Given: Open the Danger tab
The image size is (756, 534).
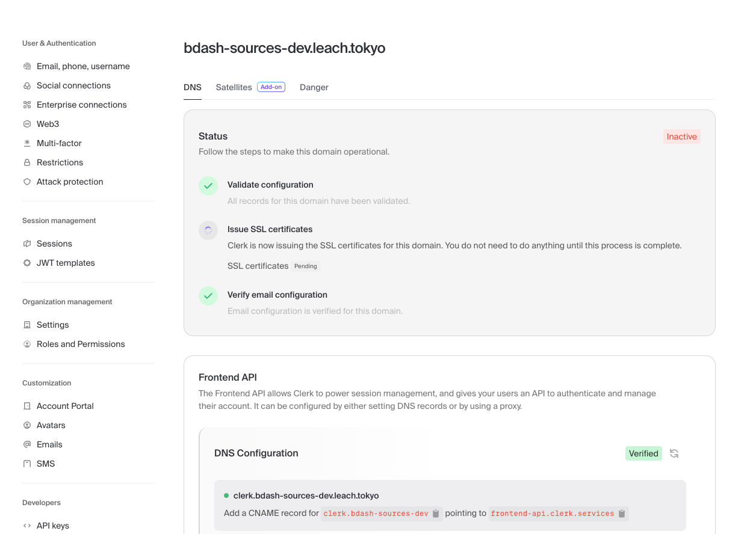Looking at the screenshot, I should pos(314,87).
